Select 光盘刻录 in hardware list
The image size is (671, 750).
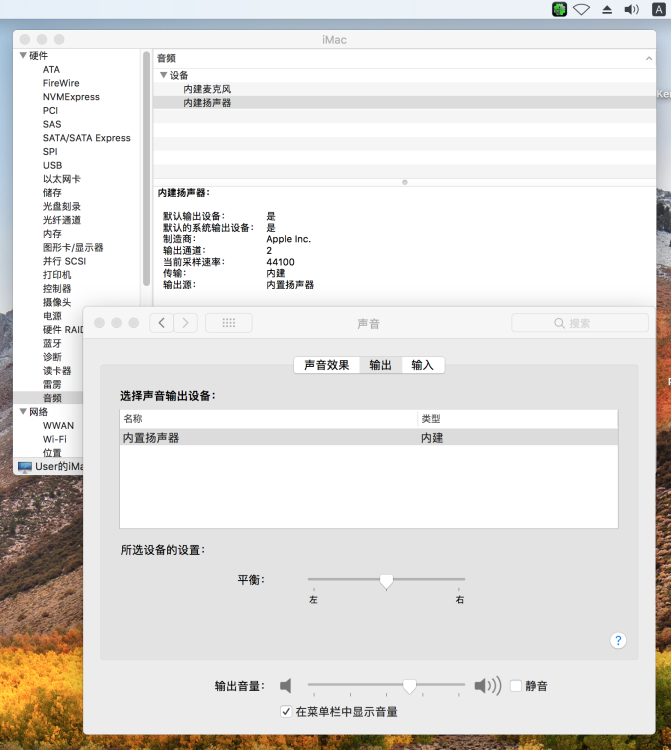point(62,207)
